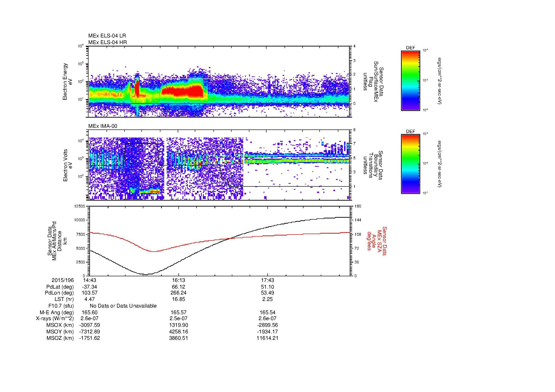This screenshot has height=392, width=555.
Task: Click the 'F10.7 (sfu)' row label
Action: tap(61, 306)
